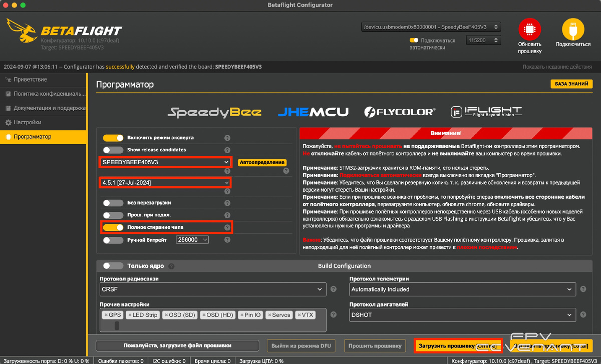
Task: Open the Automatically Included telemetry dropdown
Action: point(462,289)
